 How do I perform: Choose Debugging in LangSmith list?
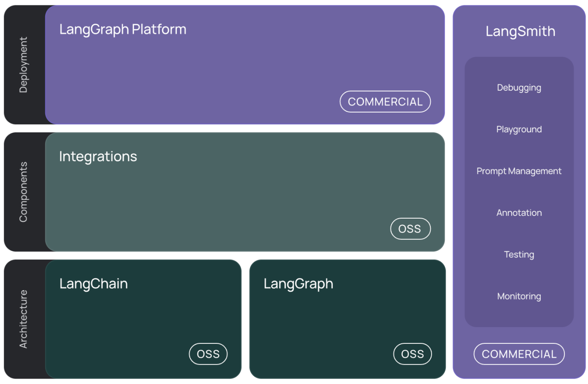[x=519, y=88]
